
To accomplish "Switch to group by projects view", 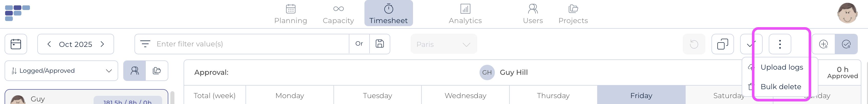I will pos(157,71).
